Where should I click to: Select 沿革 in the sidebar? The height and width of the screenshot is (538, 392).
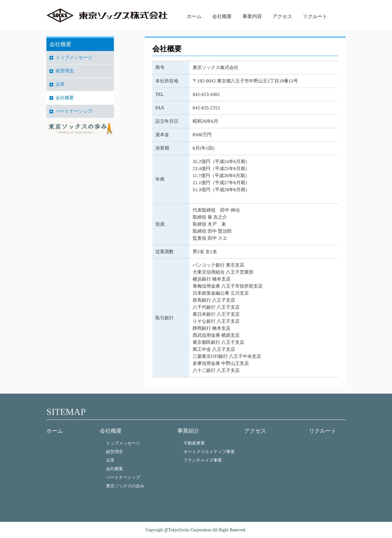click(80, 85)
